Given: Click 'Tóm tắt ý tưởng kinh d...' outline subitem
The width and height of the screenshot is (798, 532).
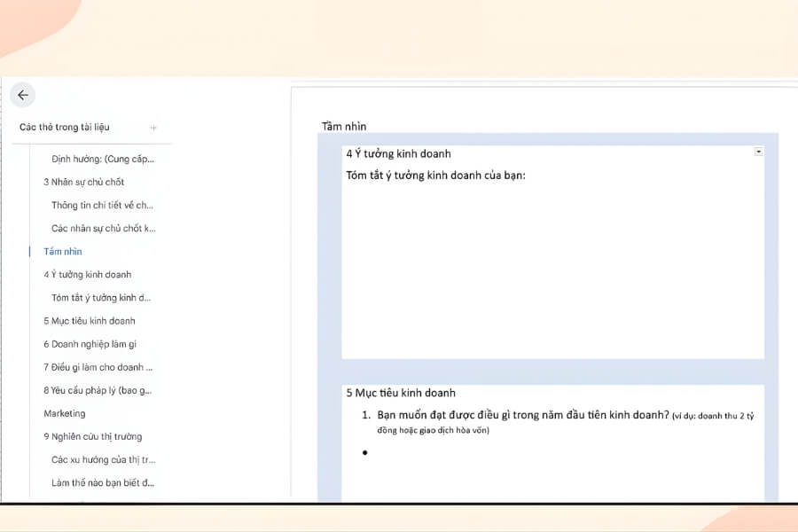Looking at the screenshot, I should coord(101,298).
